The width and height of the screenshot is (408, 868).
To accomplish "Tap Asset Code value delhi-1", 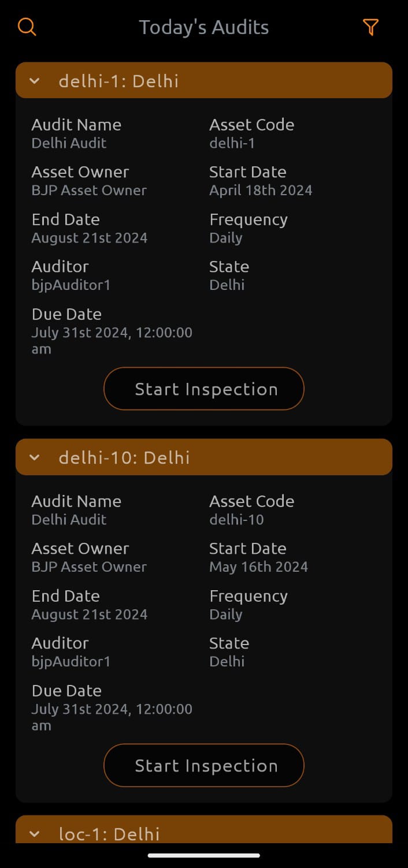I will 232,143.
